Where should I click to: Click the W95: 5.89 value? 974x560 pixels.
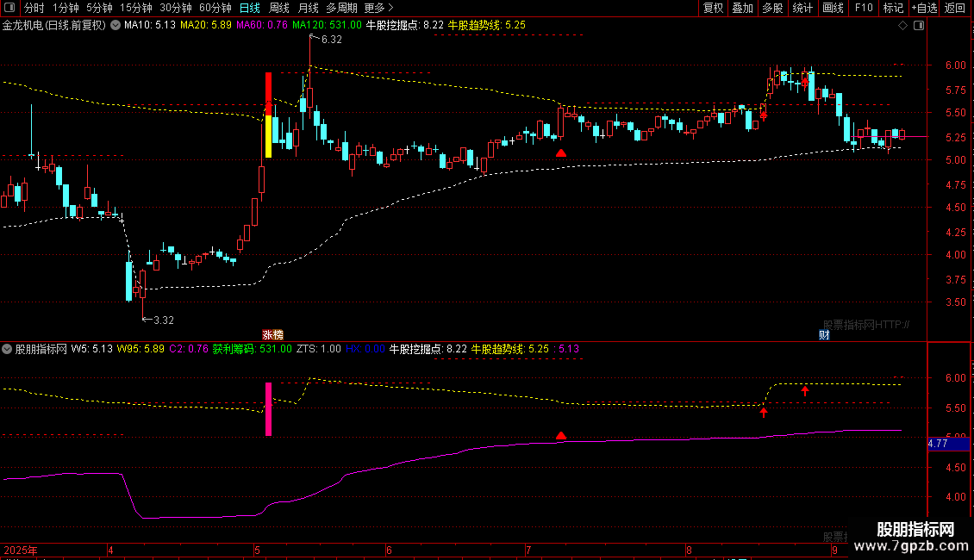(x=140, y=349)
